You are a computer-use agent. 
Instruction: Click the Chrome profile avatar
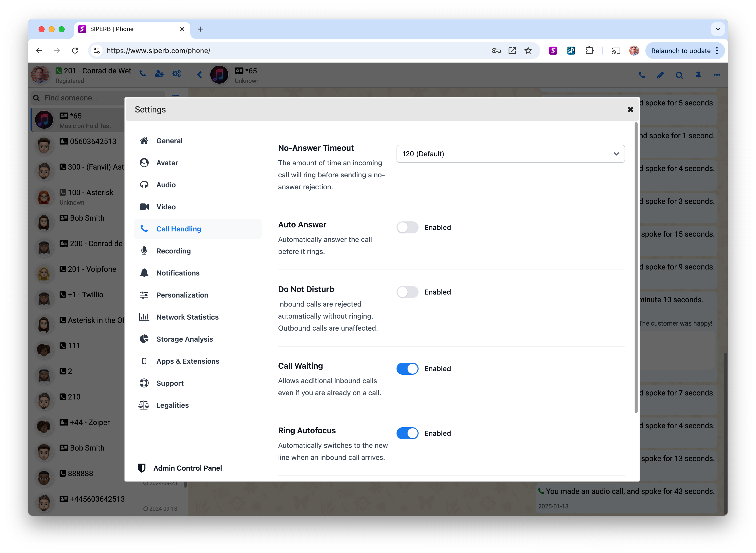(x=634, y=51)
